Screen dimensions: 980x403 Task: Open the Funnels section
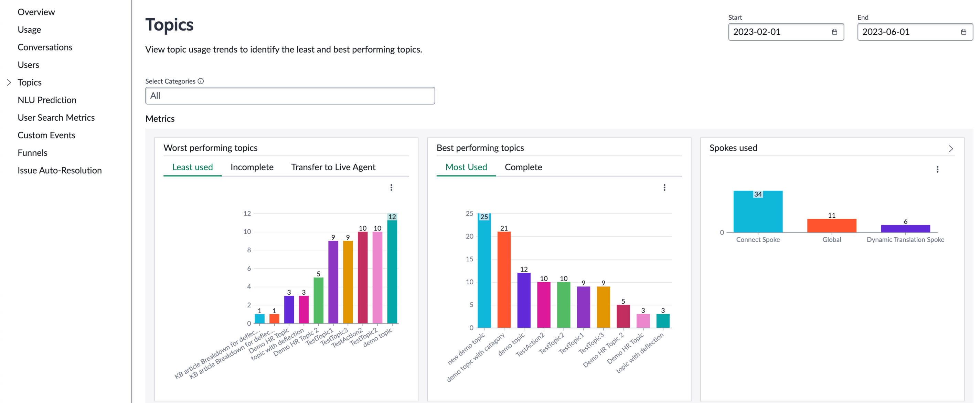pos(33,153)
